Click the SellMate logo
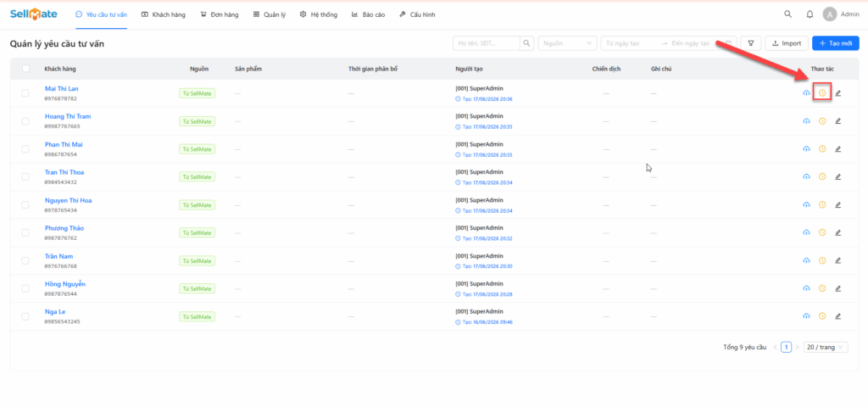The width and height of the screenshot is (868, 407). [x=33, y=14]
